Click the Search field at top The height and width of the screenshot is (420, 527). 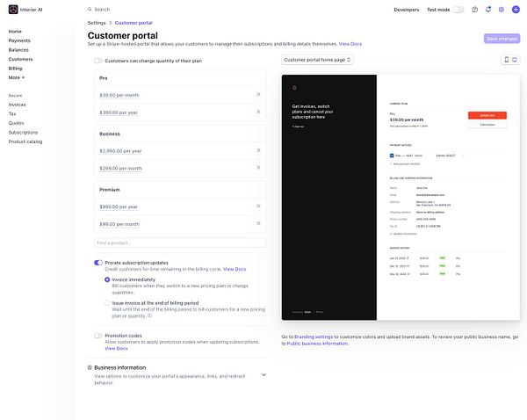[102, 10]
